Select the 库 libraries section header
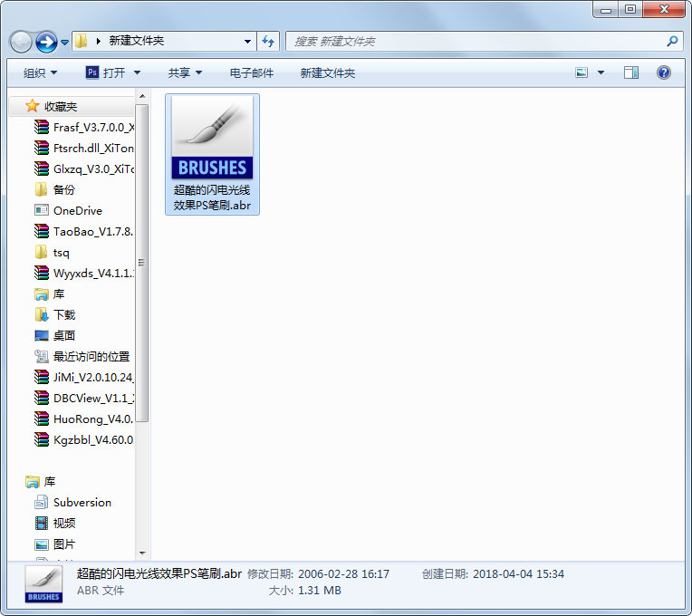Screen dimensions: 692x616 [x=41, y=481]
